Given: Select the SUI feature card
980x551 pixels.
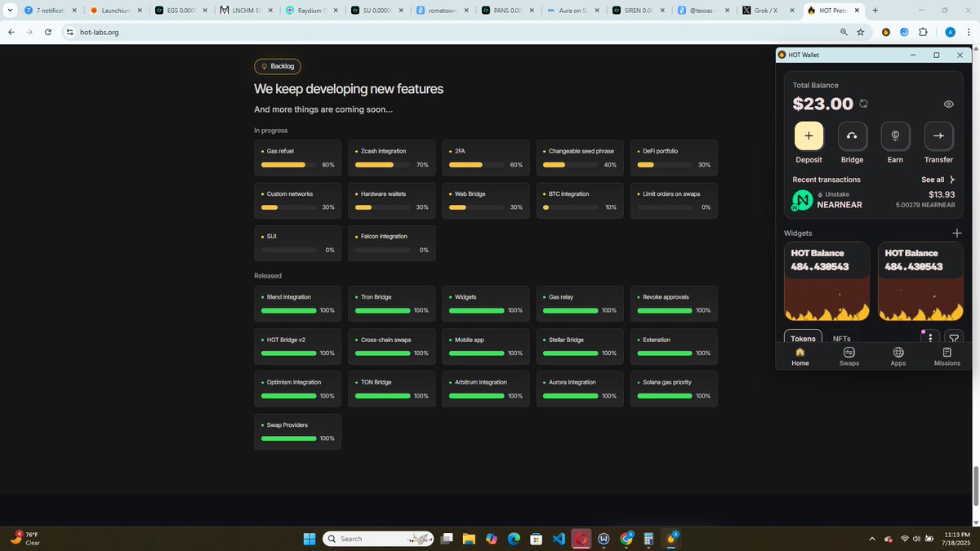Looking at the screenshot, I should (297, 242).
